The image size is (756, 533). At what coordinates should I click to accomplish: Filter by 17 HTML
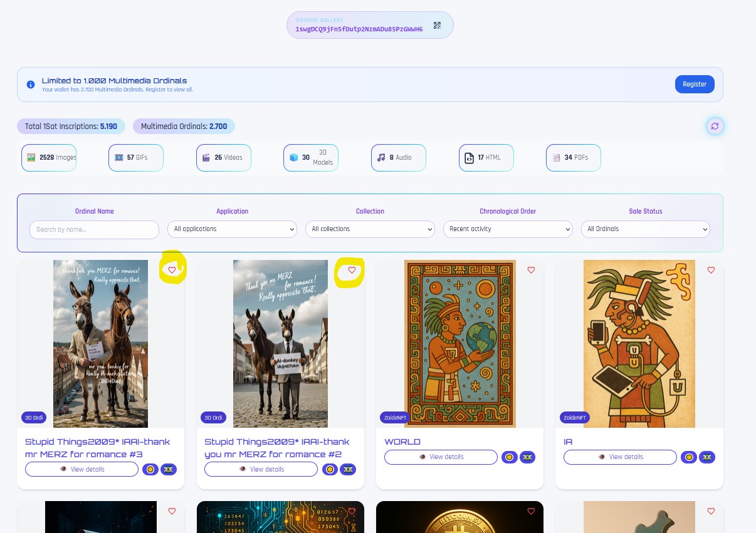click(486, 158)
